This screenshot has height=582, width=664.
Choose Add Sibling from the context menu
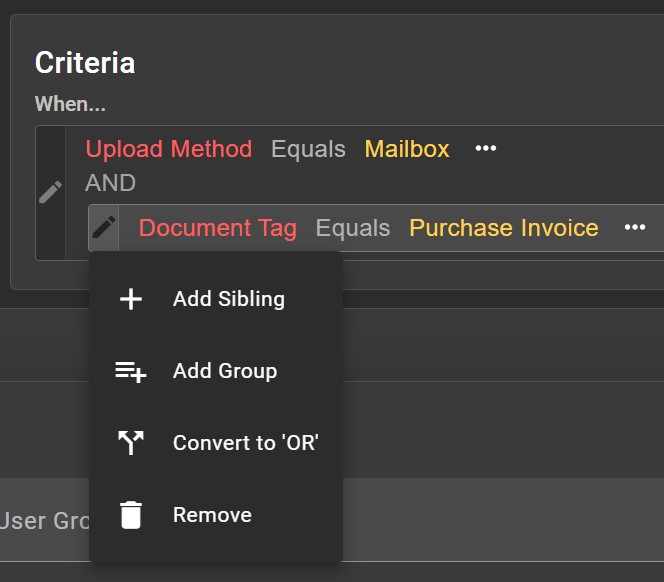(216, 299)
